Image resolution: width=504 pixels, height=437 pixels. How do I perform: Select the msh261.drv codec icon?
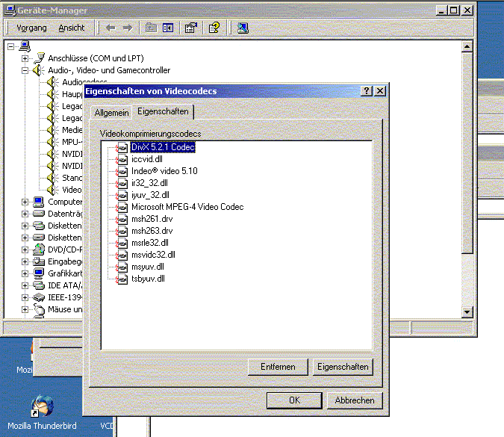(122, 220)
